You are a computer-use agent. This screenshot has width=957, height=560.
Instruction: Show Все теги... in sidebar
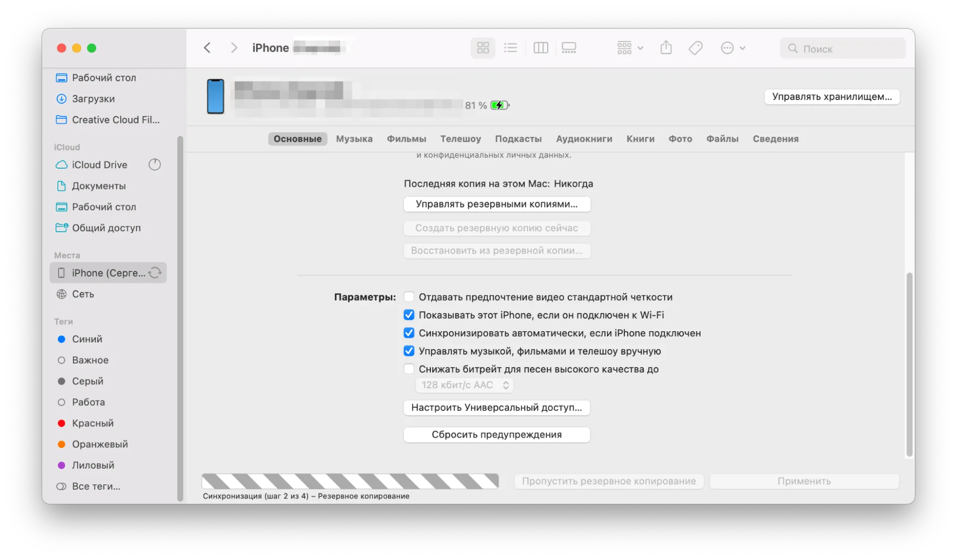pyautogui.click(x=96, y=486)
